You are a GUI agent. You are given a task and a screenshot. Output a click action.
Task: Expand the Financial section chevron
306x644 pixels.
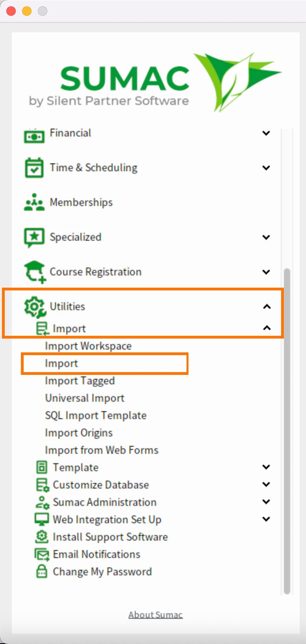(x=267, y=133)
